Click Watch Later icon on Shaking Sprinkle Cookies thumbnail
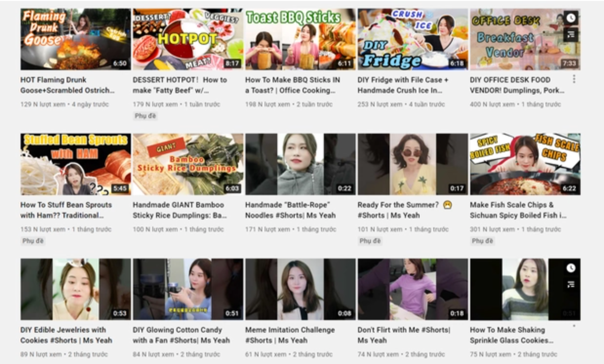 click(x=570, y=267)
